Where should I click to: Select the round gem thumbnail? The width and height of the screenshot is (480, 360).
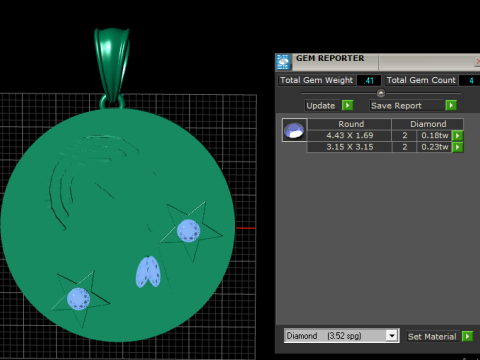click(294, 130)
